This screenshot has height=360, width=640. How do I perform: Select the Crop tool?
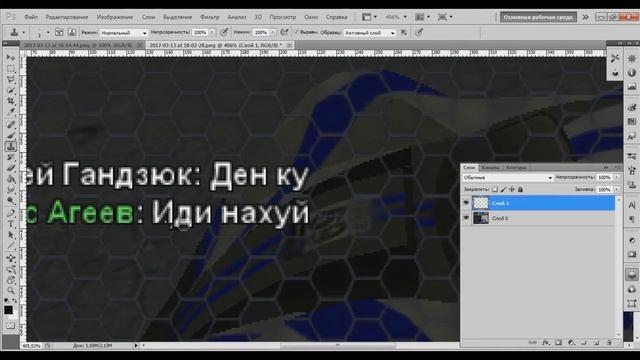coord(11,101)
